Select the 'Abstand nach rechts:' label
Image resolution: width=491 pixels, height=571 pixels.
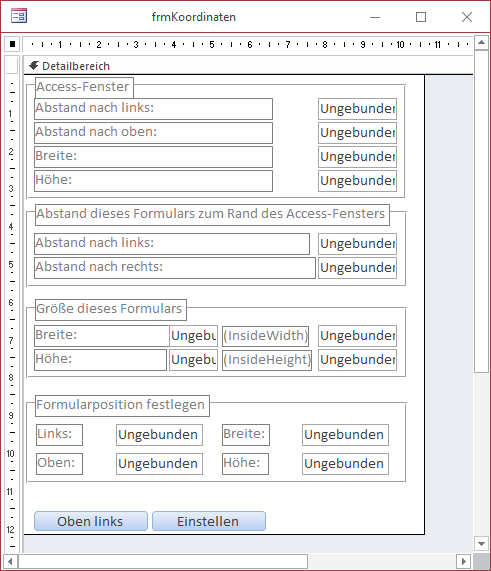pos(175,268)
